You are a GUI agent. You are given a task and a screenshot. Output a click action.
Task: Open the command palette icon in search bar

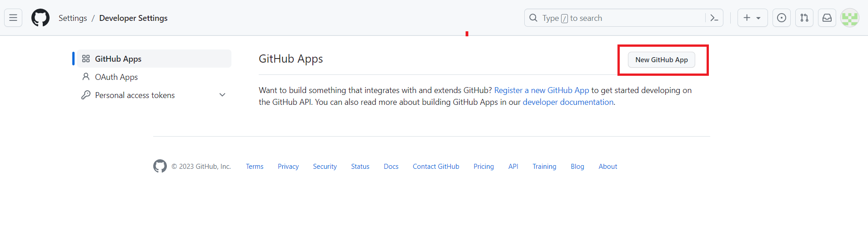[x=714, y=18]
